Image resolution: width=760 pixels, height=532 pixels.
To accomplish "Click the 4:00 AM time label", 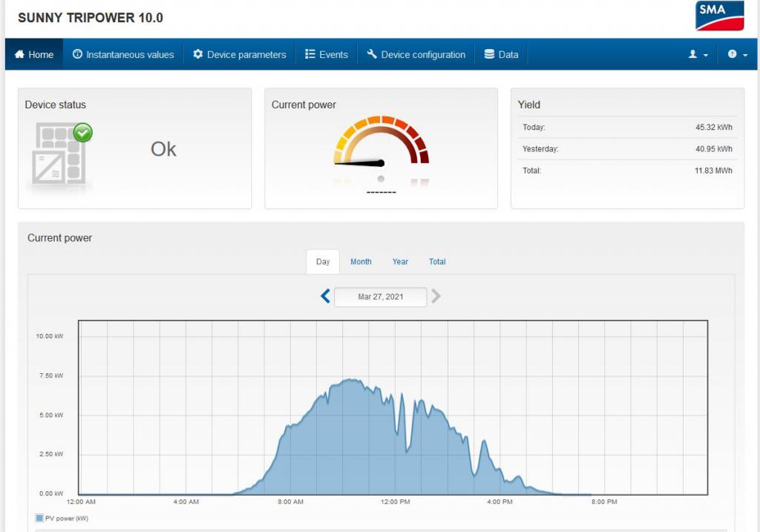I will click(186, 502).
